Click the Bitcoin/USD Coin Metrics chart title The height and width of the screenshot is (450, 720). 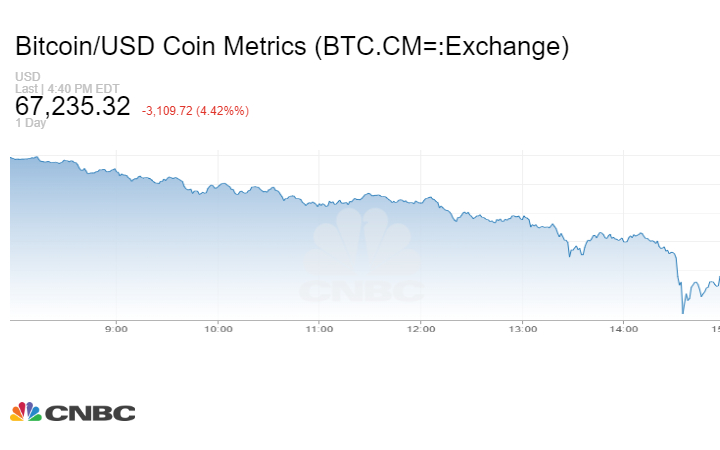[x=292, y=46]
